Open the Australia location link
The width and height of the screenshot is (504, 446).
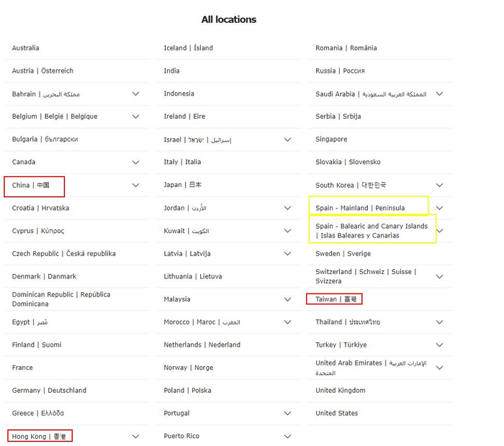click(x=26, y=48)
